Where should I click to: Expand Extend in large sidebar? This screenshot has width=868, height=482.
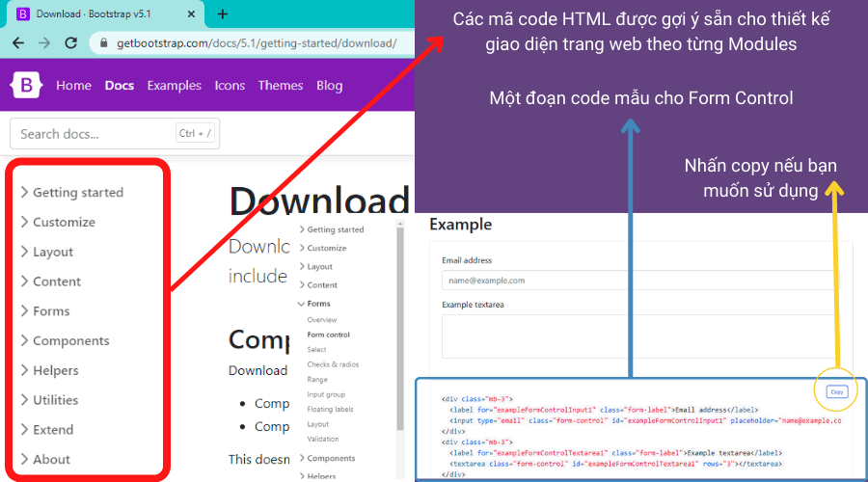tap(47, 429)
